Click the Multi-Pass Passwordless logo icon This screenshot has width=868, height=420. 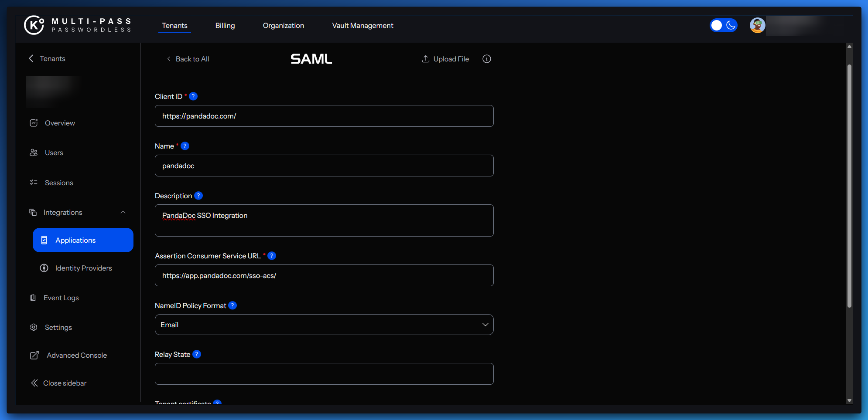click(x=34, y=25)
